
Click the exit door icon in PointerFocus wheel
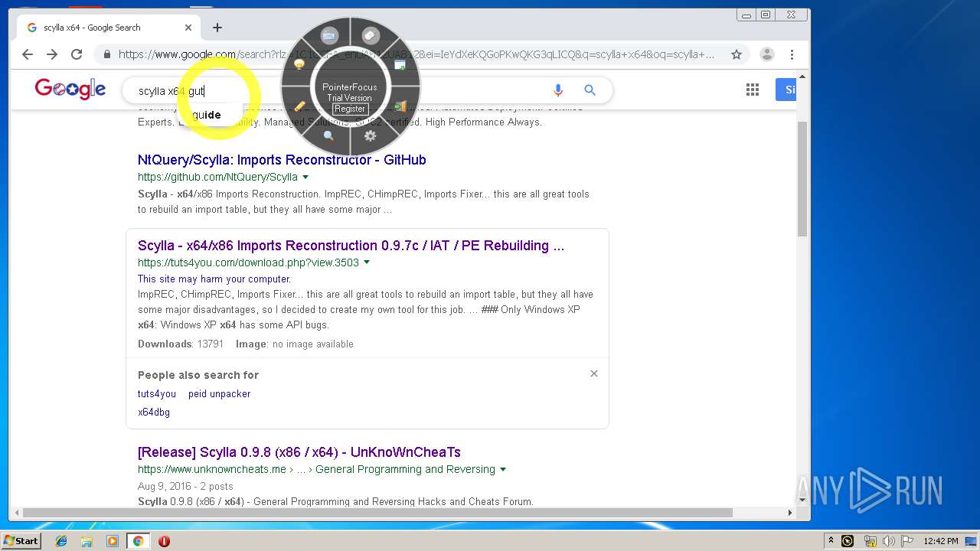400,106
